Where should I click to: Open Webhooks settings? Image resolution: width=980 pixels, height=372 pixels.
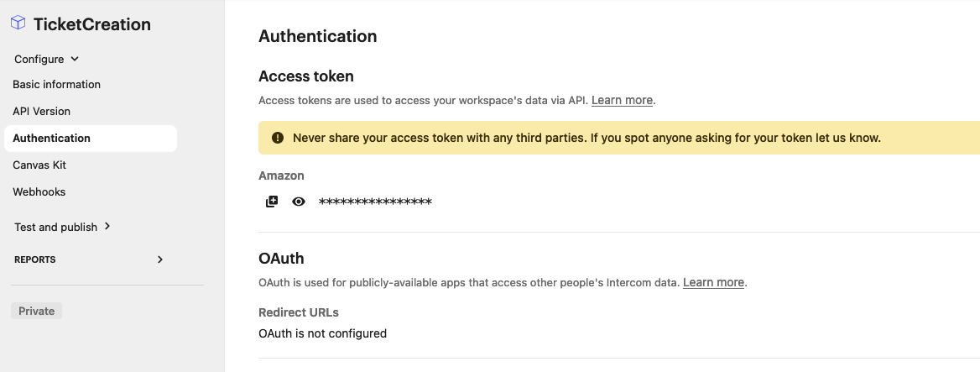39,192
